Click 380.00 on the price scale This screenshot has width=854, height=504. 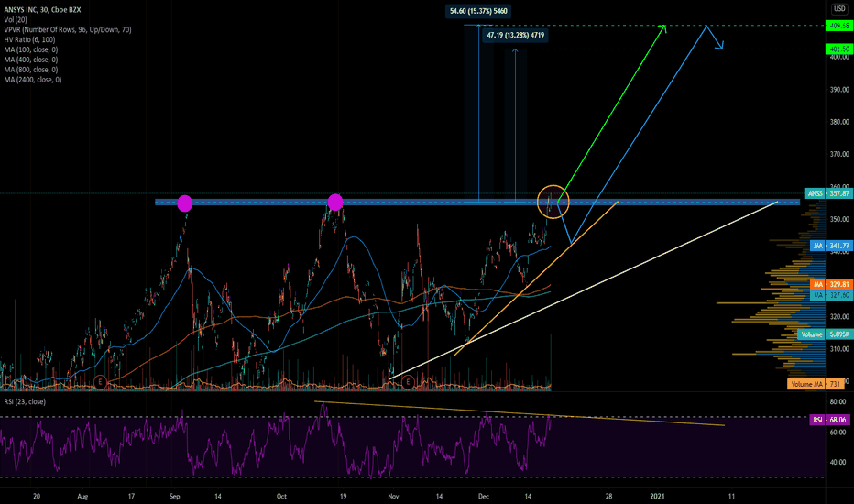click(839, 122)
